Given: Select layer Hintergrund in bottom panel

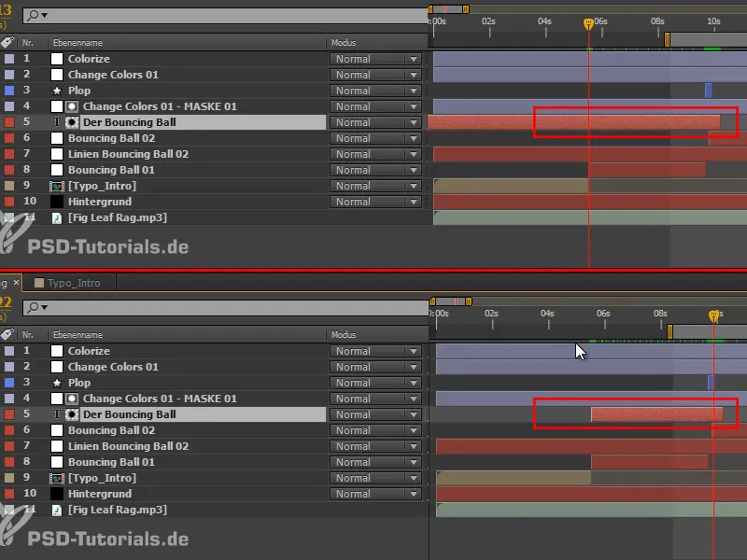Looking at the screenshot, I should pos(100,494).
